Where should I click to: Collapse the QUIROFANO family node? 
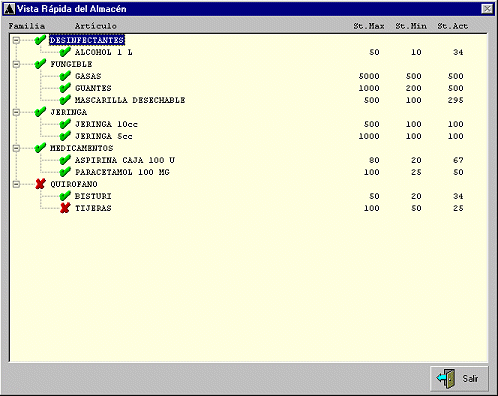16,184
